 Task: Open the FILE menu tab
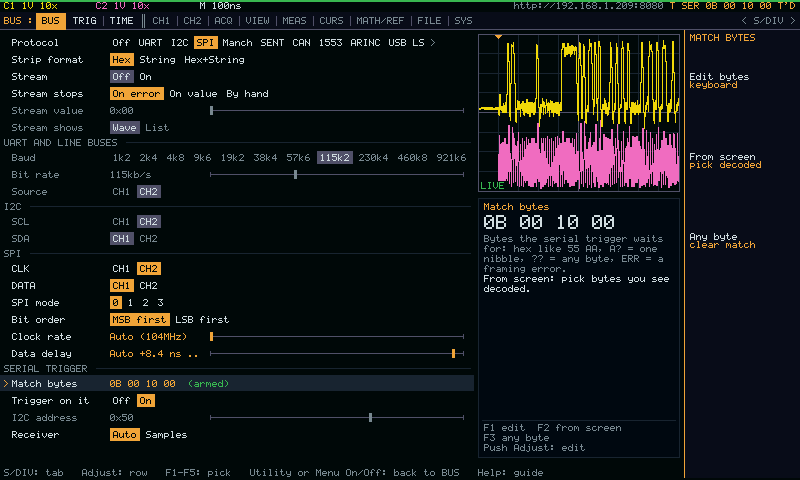(429, 21)
